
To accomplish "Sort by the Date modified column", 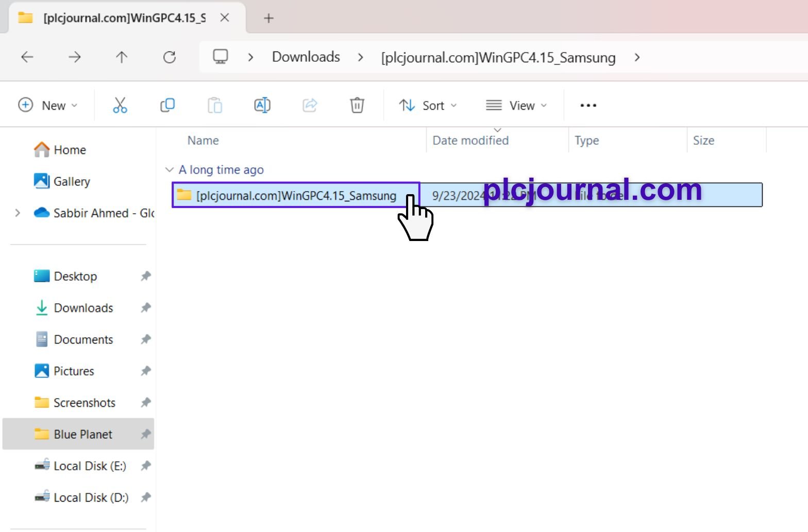I will (470, 140).
